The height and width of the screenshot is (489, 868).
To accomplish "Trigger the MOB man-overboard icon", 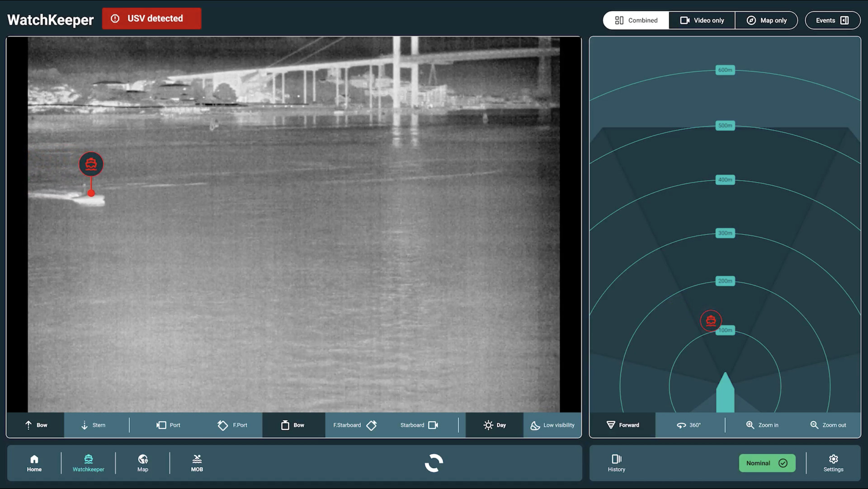I will click(x=197, y=463).
